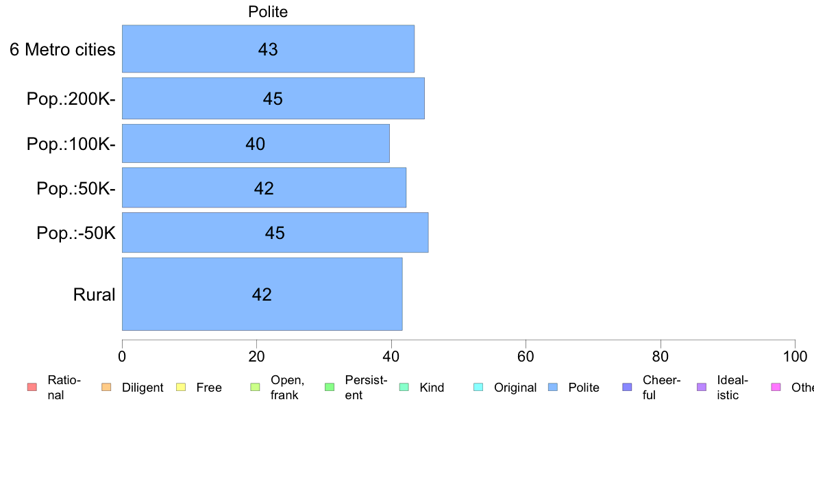Click the Free yellow legend swatch
This screenshot has height=504, width=814.
pos(181,387)
